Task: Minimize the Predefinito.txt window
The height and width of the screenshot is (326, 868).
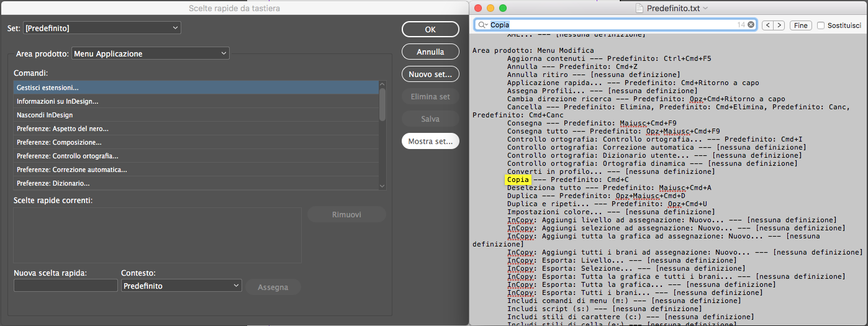Action: tap(491, 8)
